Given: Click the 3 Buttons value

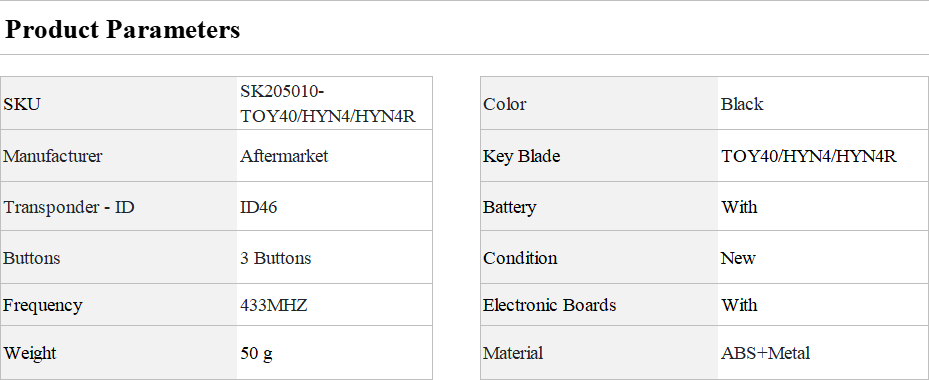Looking at the screenshot, I should tap(276, 258).
